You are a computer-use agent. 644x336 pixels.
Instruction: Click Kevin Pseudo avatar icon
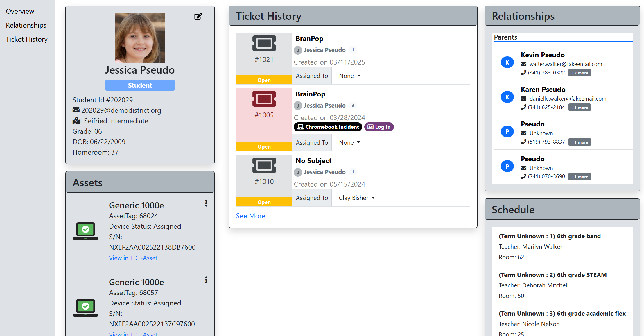(507, 62)
